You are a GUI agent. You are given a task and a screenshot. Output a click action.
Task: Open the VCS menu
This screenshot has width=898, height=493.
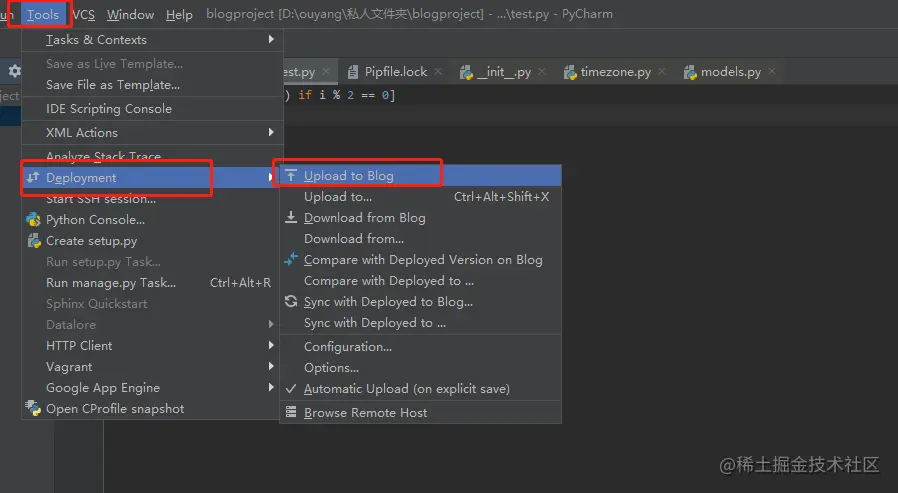pyautogui.click(x=84, y=14)
